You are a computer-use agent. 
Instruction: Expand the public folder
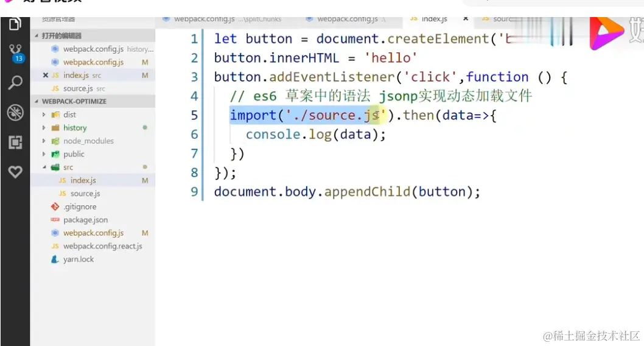44,154
